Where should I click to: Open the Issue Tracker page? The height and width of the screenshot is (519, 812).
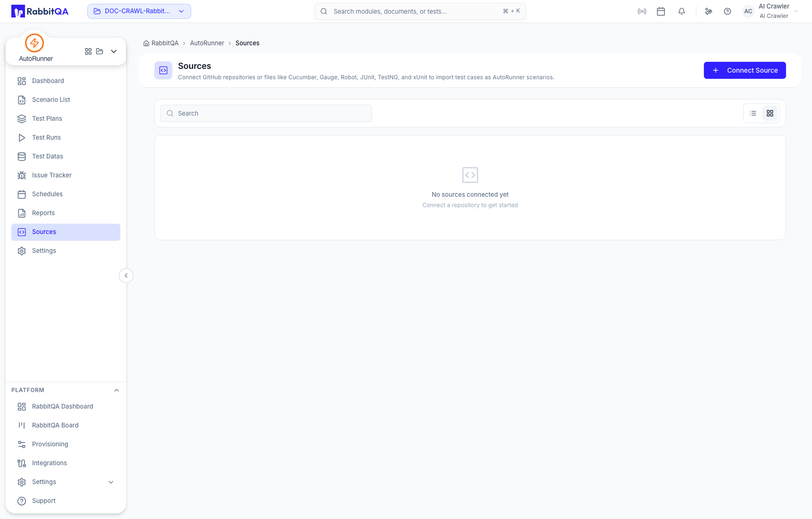pyautogui.click(x=66, y=176)
